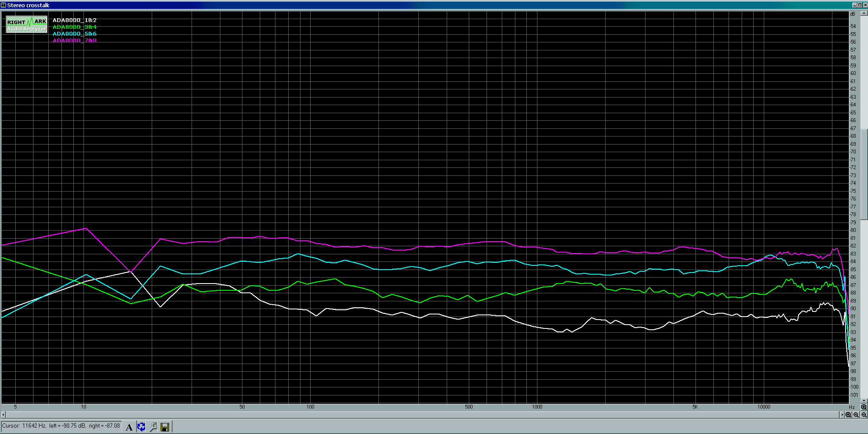868x434 pixels.
Task: Zoom in vertically with the magnifier above the corner
Action: pos(864,407)
